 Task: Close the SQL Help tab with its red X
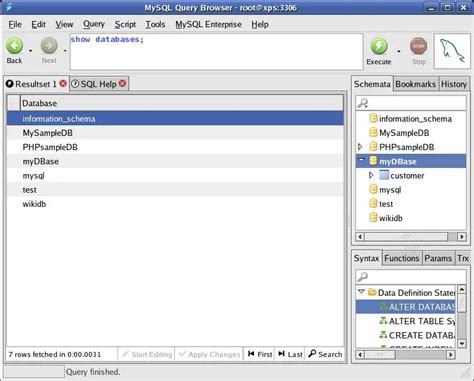pyautogui.click(x=123, y=83)
